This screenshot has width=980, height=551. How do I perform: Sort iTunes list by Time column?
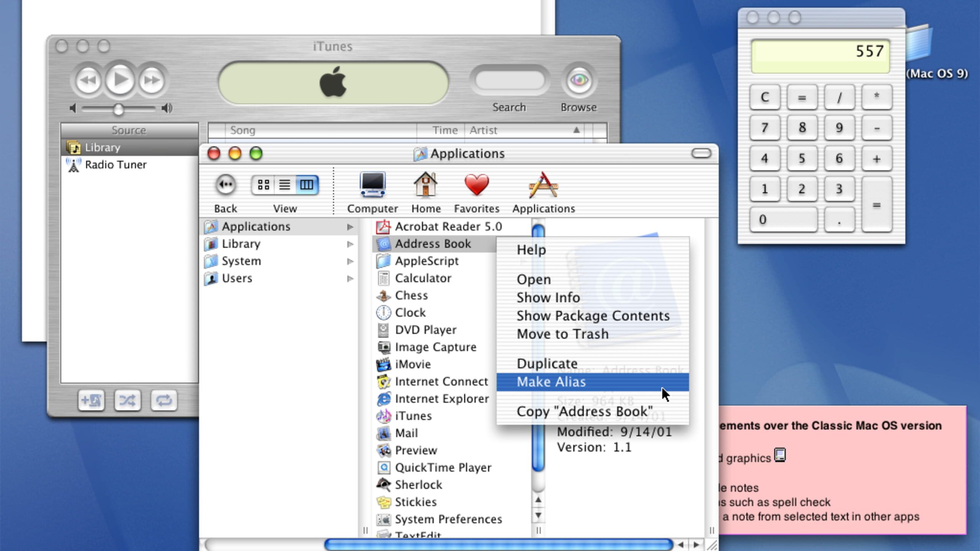pos(441,130)
